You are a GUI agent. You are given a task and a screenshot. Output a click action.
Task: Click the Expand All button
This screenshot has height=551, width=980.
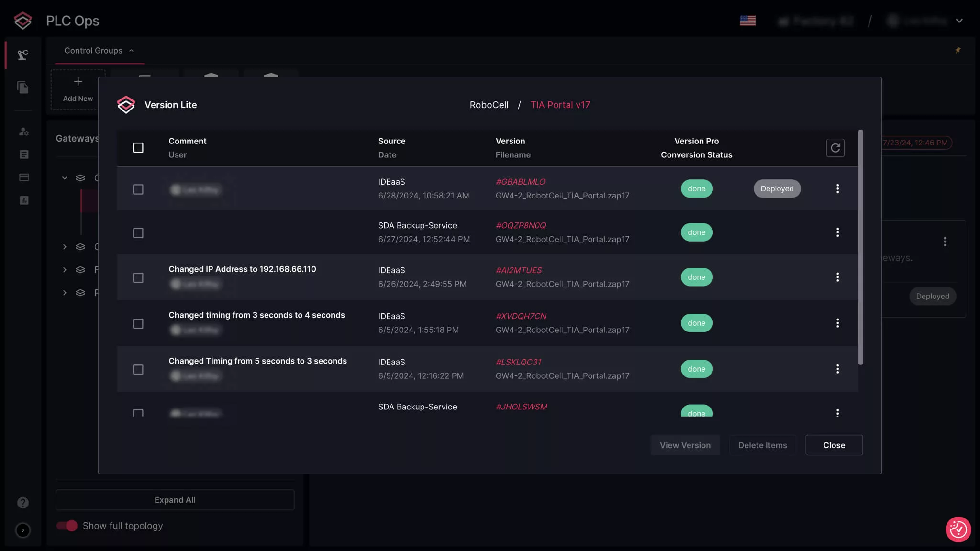click(175, 500)
